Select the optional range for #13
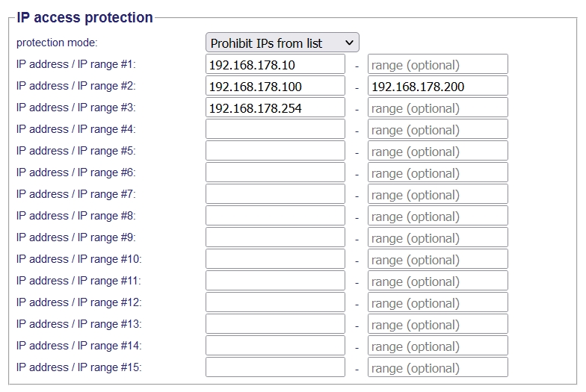The height and width of the screenshot is (392, 586). [437, 325]
